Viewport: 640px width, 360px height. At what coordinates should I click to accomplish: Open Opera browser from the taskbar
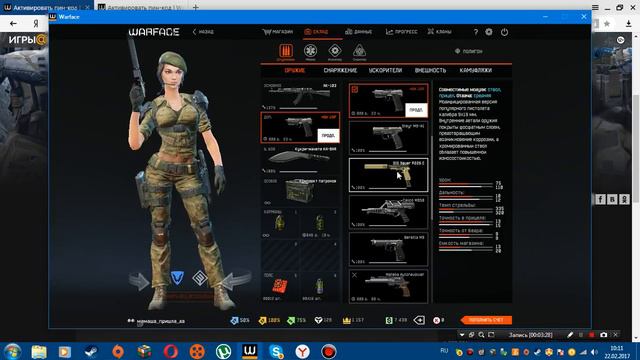[171, 351]
